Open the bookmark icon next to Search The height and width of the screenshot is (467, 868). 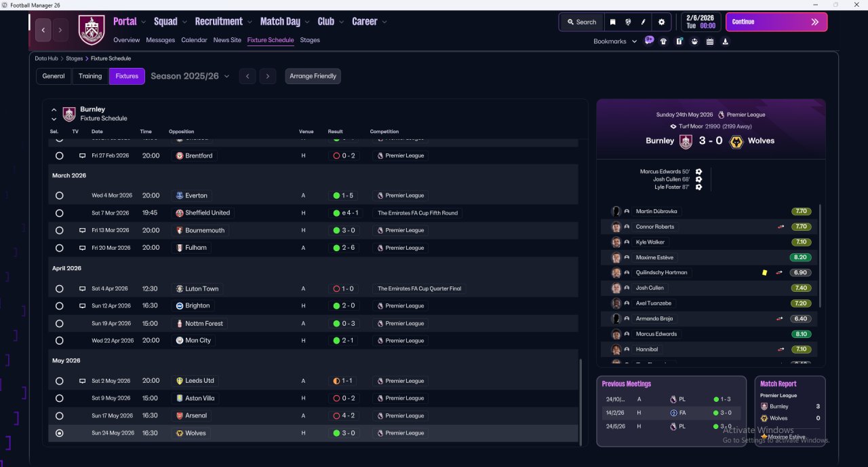(x=612, y=22)
